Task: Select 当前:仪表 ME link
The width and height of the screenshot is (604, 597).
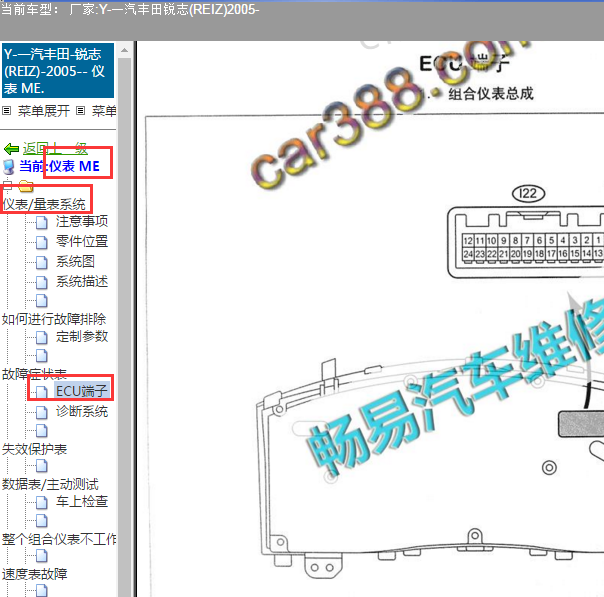Action: point(59,166)
